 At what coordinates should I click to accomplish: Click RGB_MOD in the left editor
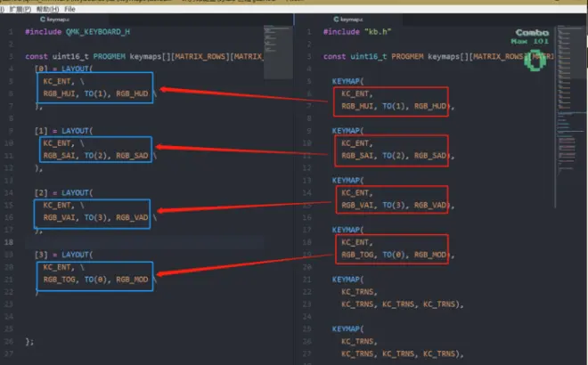(x=132, y=280)
